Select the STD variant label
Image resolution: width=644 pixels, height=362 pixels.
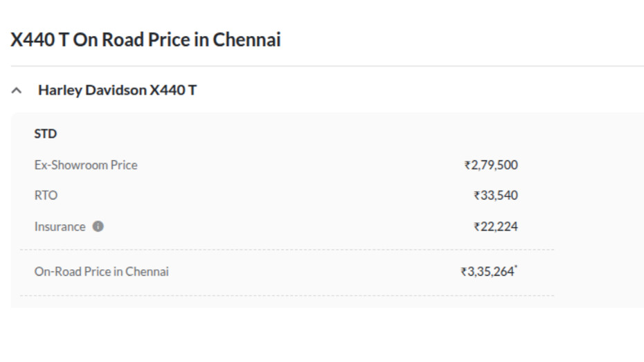tap(46, 134)
